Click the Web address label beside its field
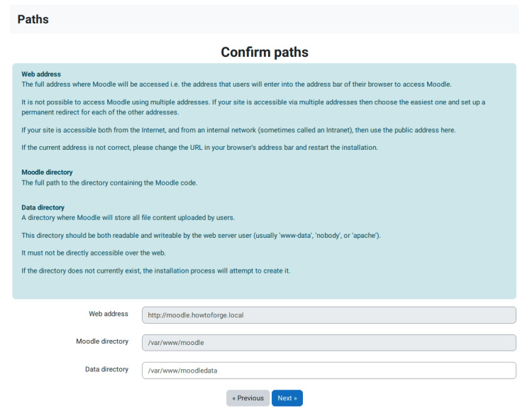This screenshot has height=416, width=532. pyautogui.click(x=108, y=314)
